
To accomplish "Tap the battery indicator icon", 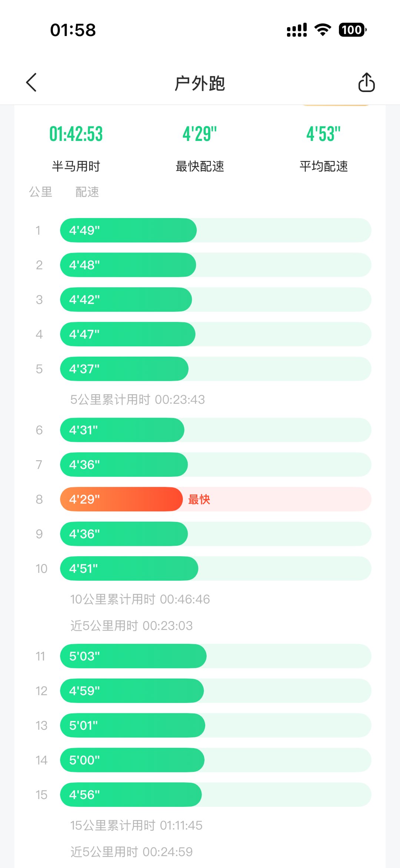I will (352, 30).
